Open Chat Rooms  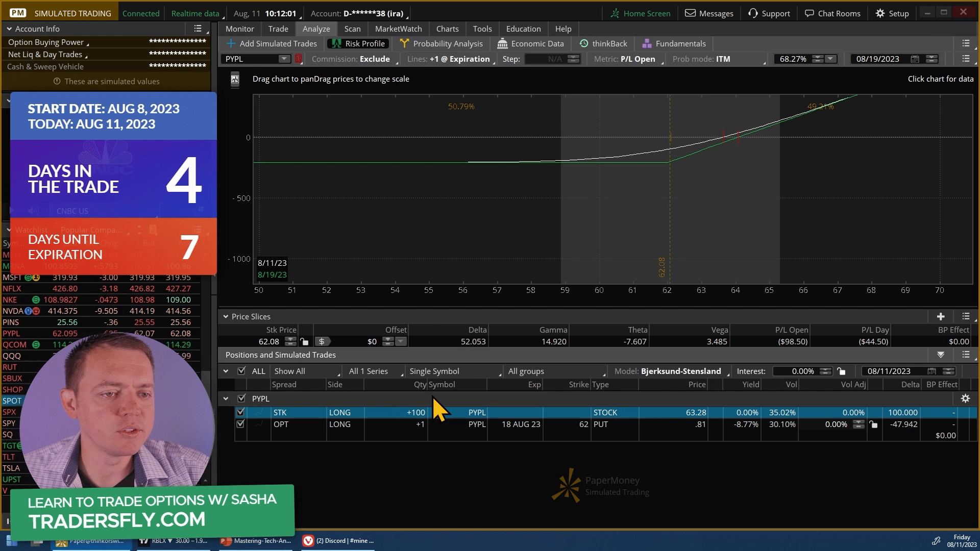[x=832, y=13]
